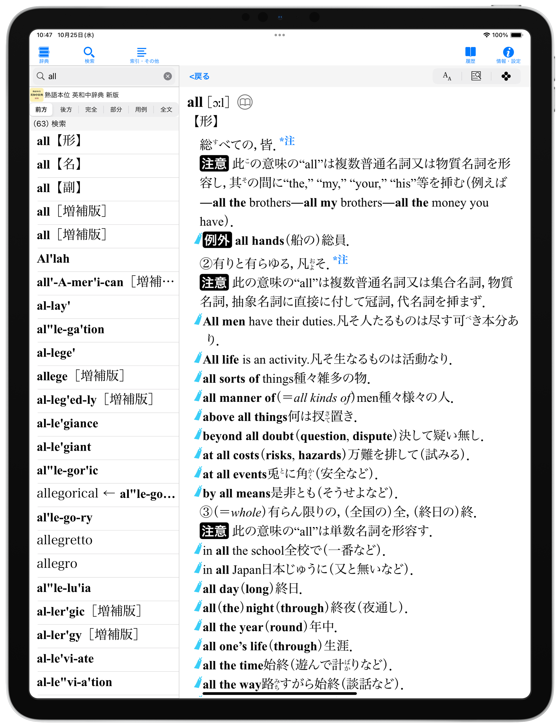Select the 完全 exact match mode
The image size is (560, 728).
[x=91, y=109]
